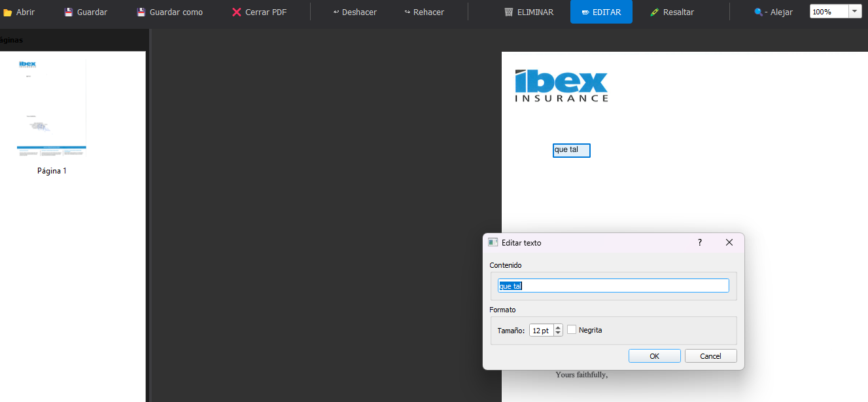Redo with the Rehacer arrow
868x402 pixels.
408,12
